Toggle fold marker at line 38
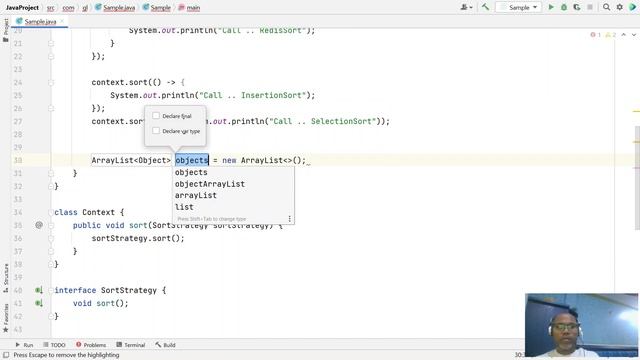 [x=51, y=264]
